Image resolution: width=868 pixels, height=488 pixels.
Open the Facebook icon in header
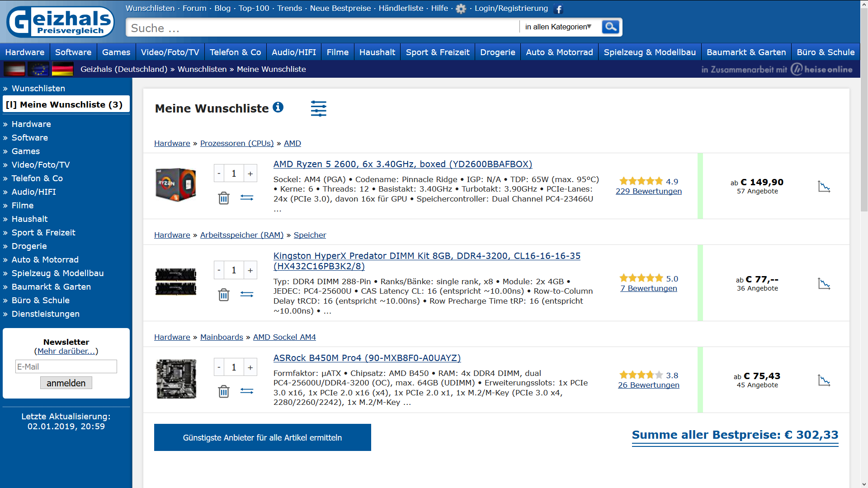559,9
